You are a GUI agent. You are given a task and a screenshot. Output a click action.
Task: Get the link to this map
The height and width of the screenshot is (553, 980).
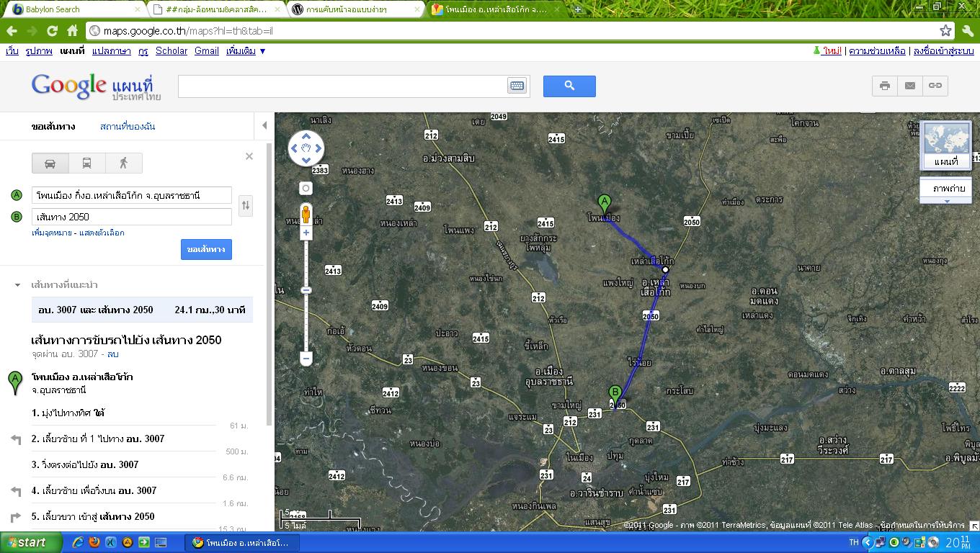point(935,86)
